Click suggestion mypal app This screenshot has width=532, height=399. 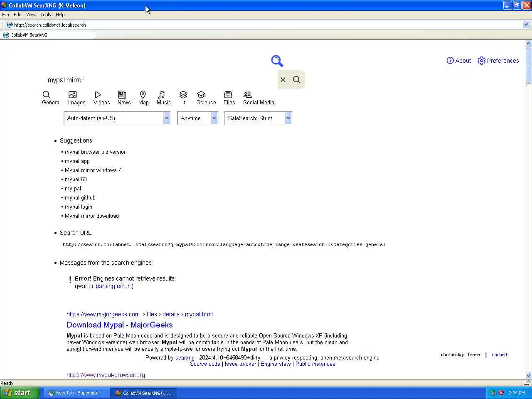pos(77,161)
